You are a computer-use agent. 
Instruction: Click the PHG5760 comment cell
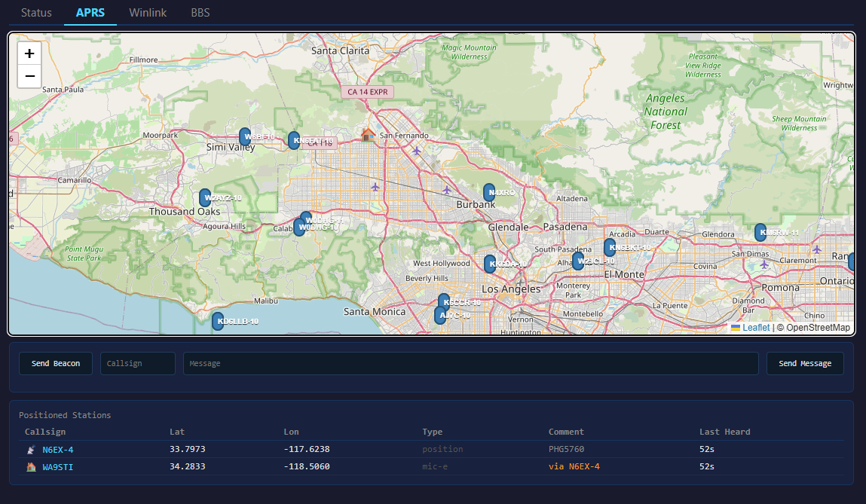566,449
